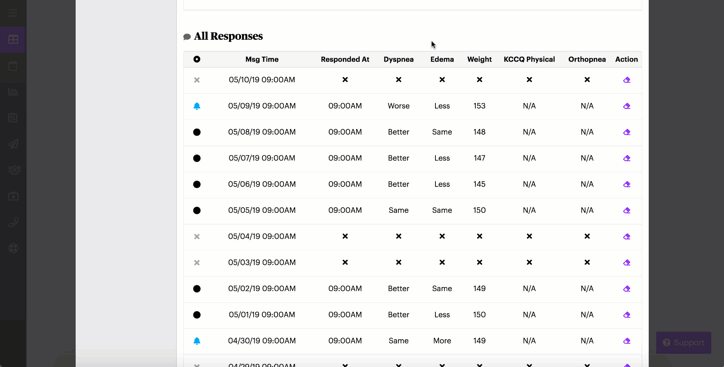The image size is (724, 367).
Task: Click the 05/03/19 09:00AM message time
Action: point(262,262)
